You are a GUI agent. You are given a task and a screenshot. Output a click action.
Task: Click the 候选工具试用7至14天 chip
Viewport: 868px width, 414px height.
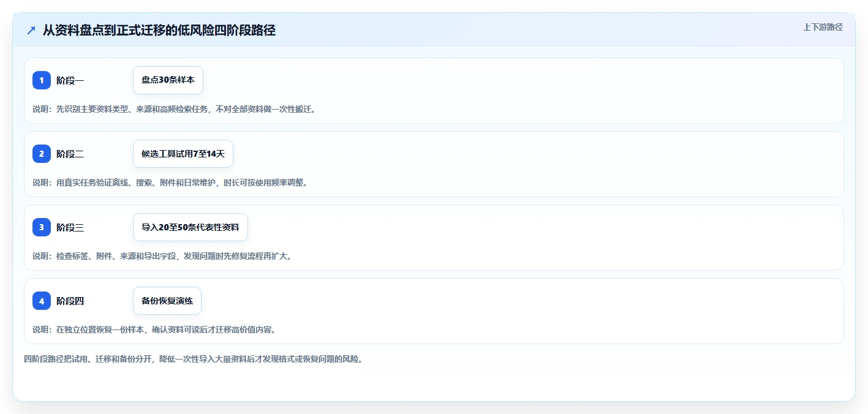coord(183,154)
